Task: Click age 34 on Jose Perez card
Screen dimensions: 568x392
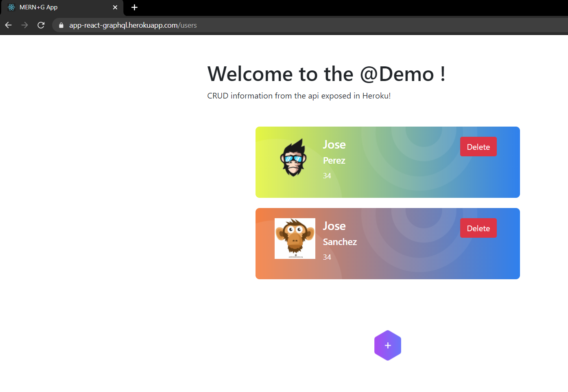Action: 327,176
